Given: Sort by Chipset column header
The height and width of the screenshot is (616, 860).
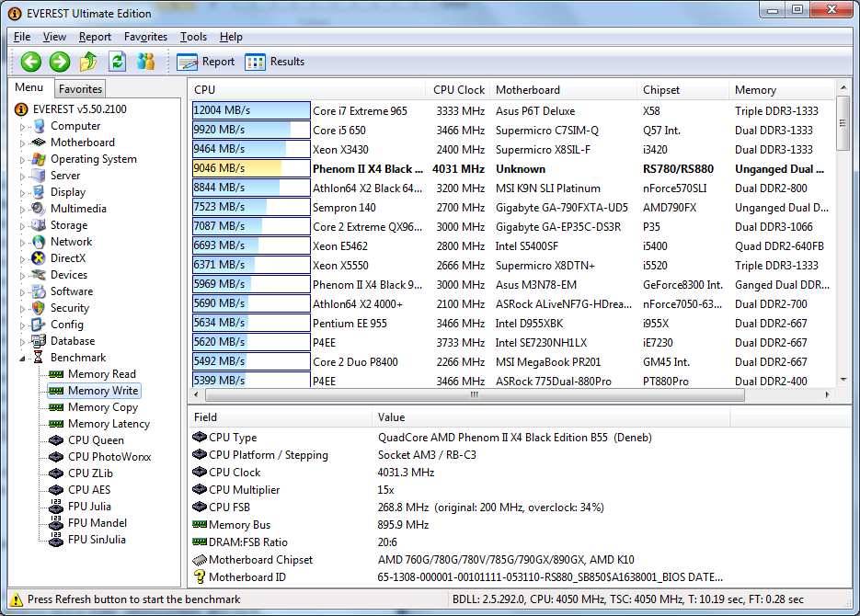Looking at the screenshot, I should (x=682, y=90).
